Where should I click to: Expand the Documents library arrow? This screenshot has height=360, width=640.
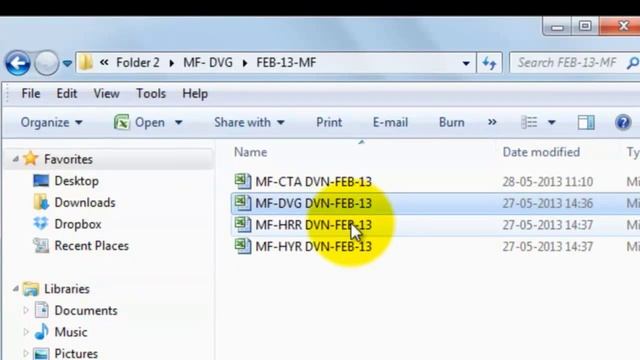(x=25, y=310)
